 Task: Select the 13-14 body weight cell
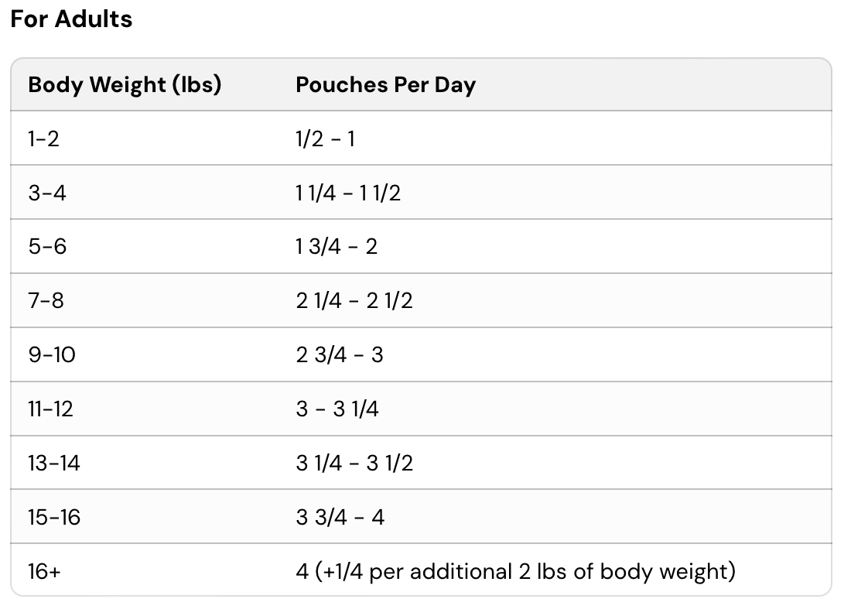point(54,463)
